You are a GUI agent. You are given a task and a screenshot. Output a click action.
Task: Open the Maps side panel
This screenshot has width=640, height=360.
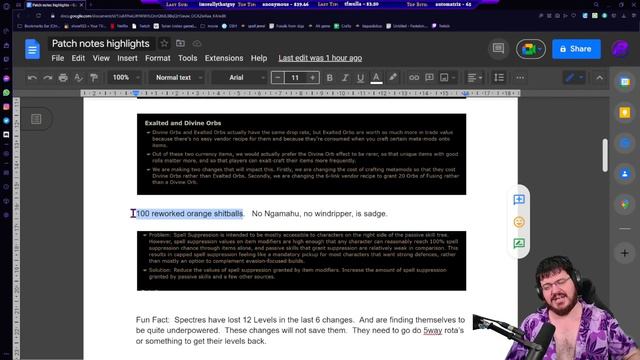click(x=624, y=204)
